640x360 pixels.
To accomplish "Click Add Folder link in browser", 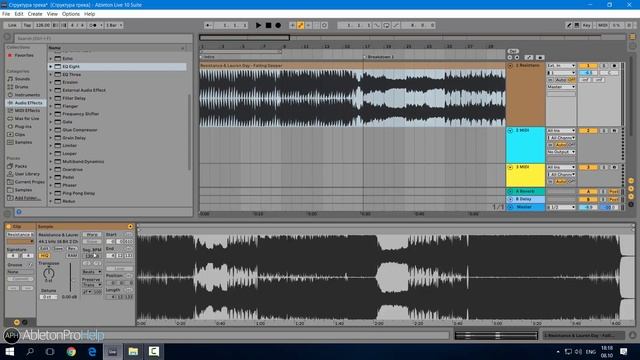I will (x=28, y=198).
